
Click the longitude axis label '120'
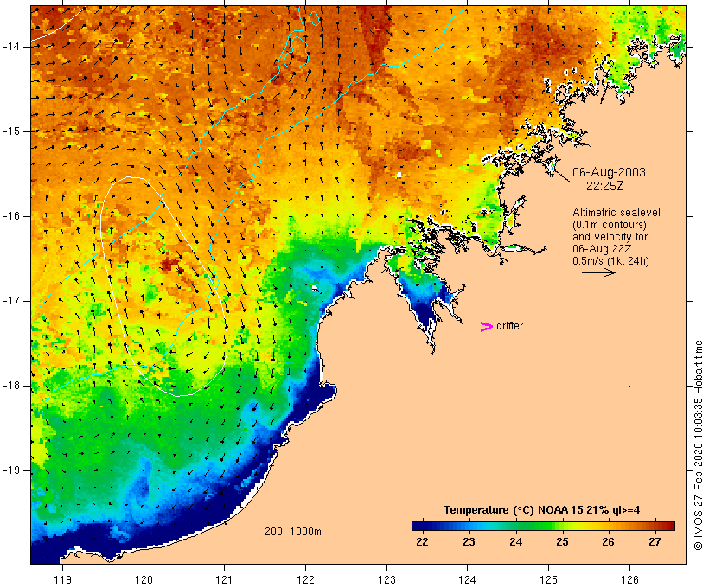(x=144, y=579)
